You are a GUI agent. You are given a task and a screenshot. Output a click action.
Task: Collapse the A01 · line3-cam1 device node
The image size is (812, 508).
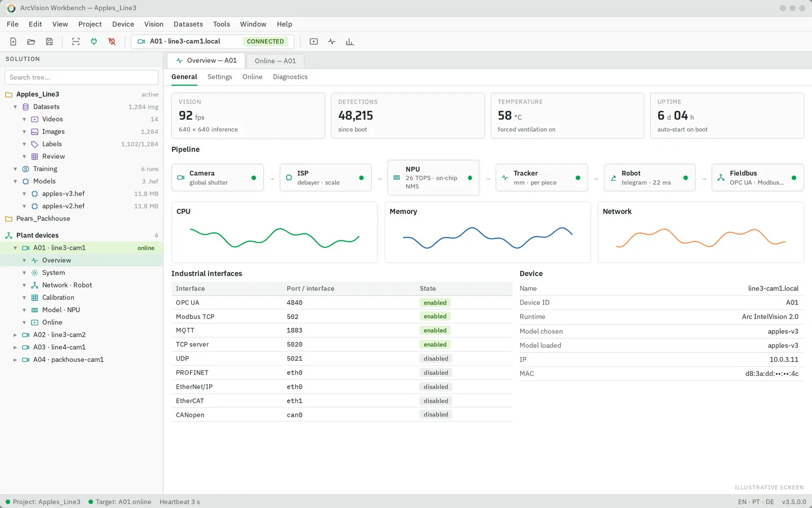pyautogui.click(x=15, y=248)
